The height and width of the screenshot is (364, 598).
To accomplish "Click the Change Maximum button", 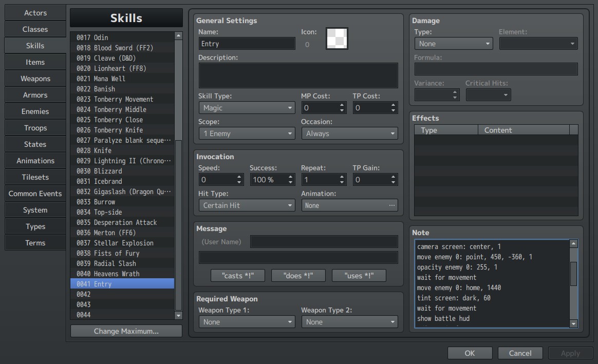I will [x=126, y=331].
